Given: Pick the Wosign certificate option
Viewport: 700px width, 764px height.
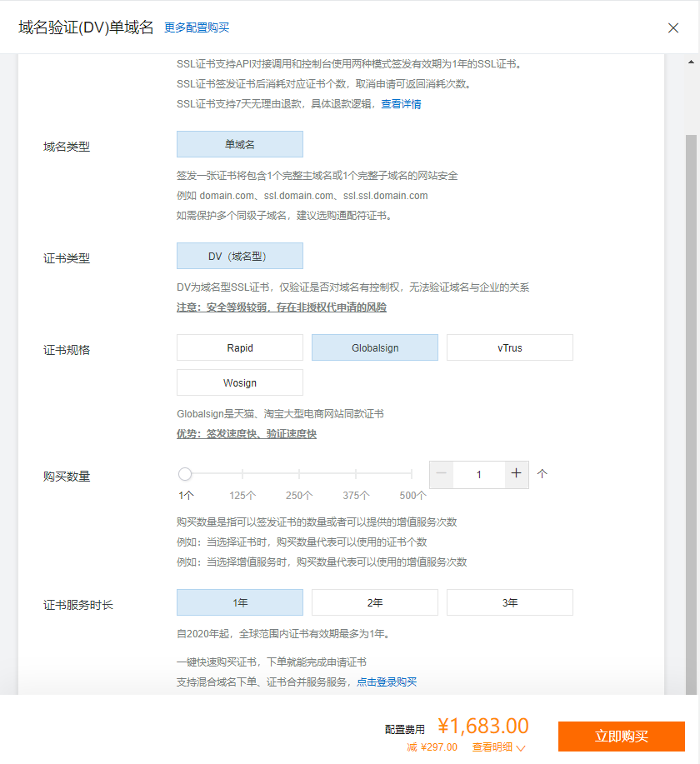Looking at the screenshot, I should point(240,382).
